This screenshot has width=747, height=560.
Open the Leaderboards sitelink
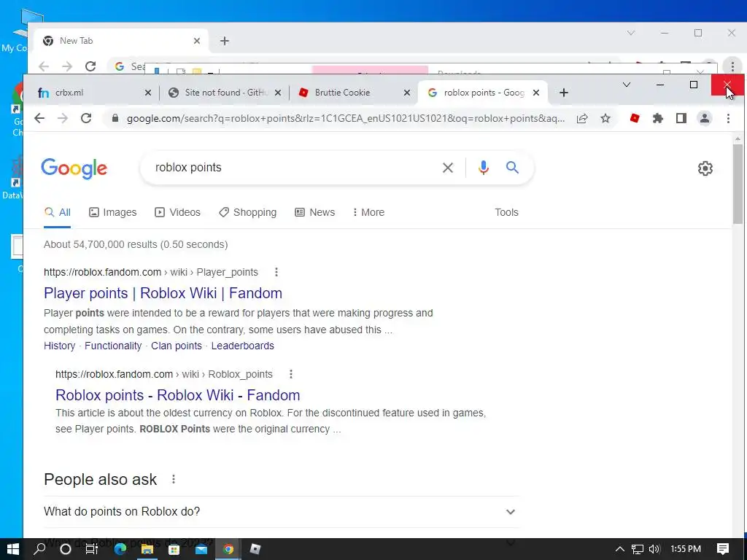(x=242, y=346)
